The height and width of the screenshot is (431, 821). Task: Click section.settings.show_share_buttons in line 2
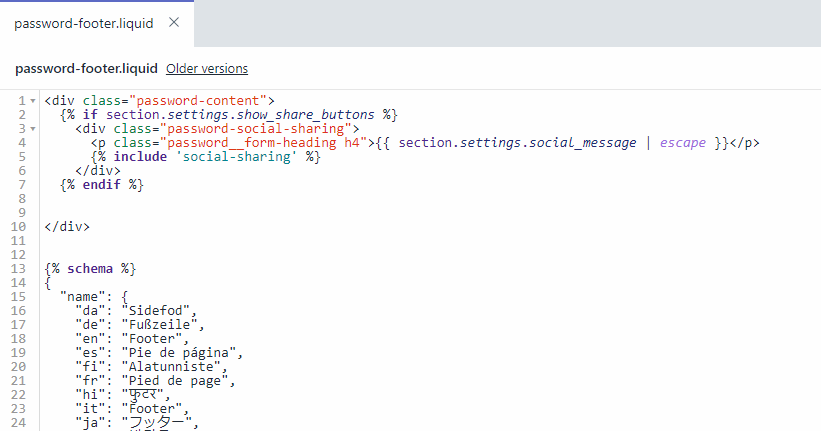(x=240, y=115)
